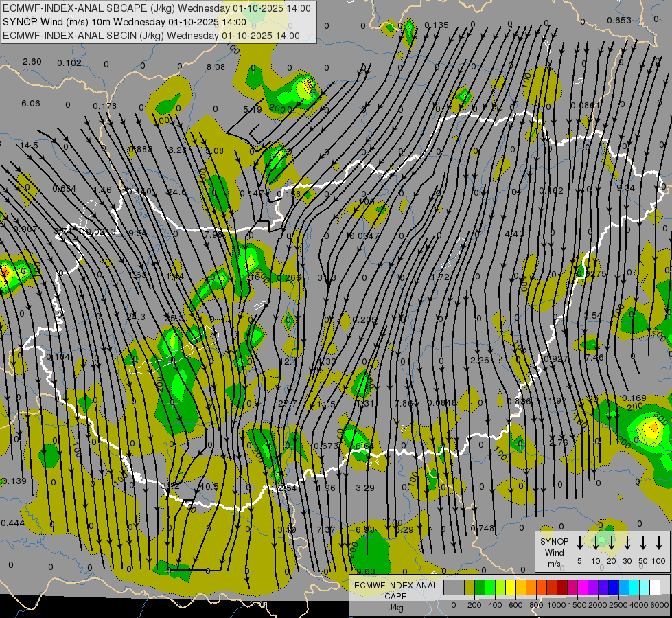Viewport: 672px width, 618px height.
Task: Click the 50 m/s wind arrow in legend
Action: tap(643, 544)
